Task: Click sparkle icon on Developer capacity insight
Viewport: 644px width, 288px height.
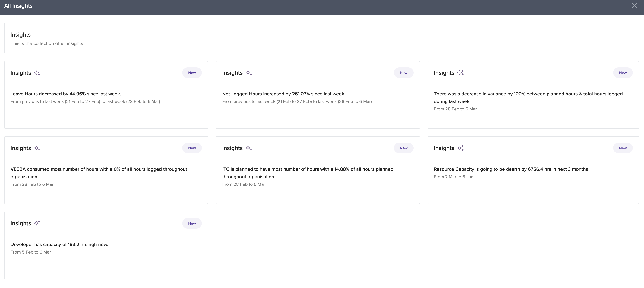Action: pyautogui.click(x=37, y=223)
